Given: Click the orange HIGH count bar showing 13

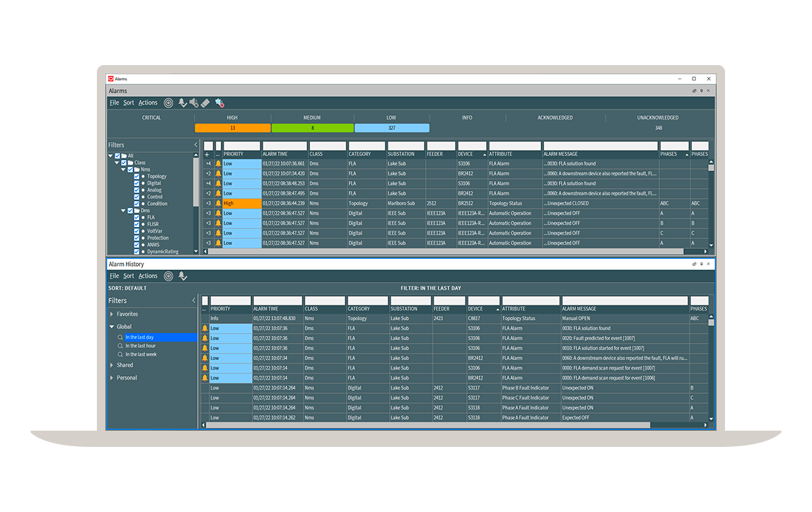Looking at the screenshot, I should pos(233,128).
